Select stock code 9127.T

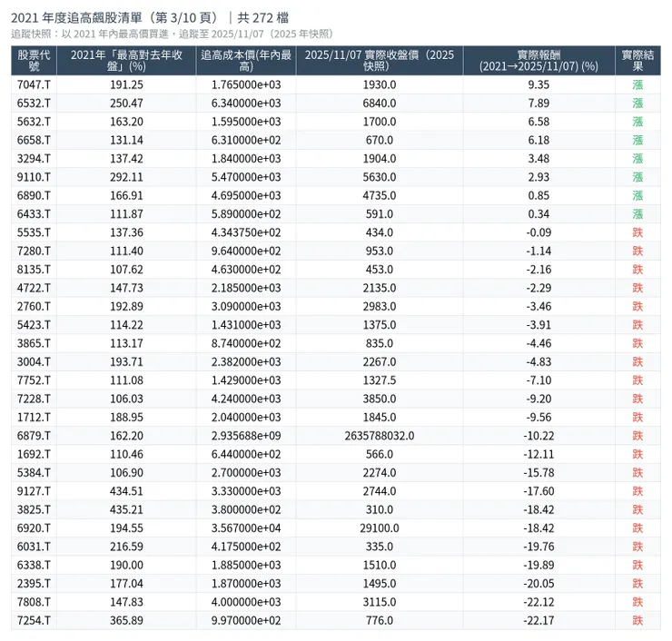34,491
